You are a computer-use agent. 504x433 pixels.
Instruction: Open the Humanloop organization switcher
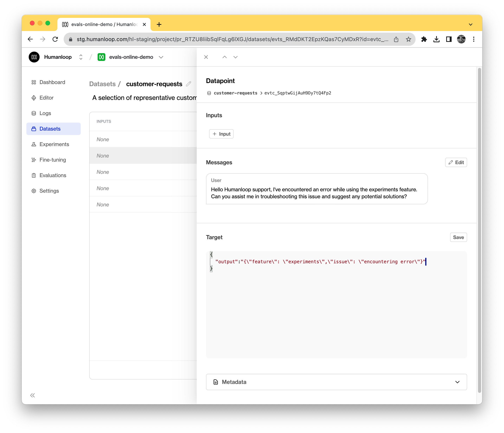pos(81,57)
